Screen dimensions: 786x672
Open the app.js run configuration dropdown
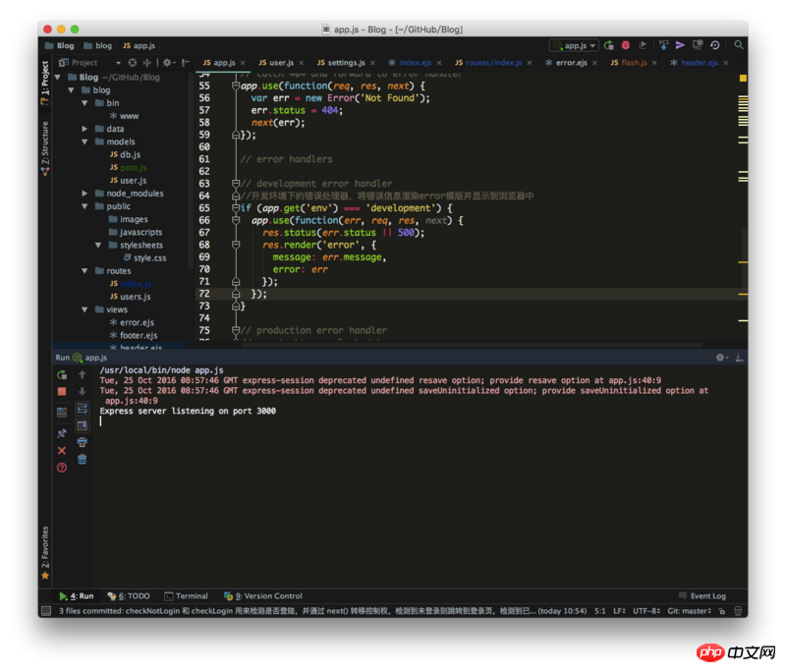point(574,45)
